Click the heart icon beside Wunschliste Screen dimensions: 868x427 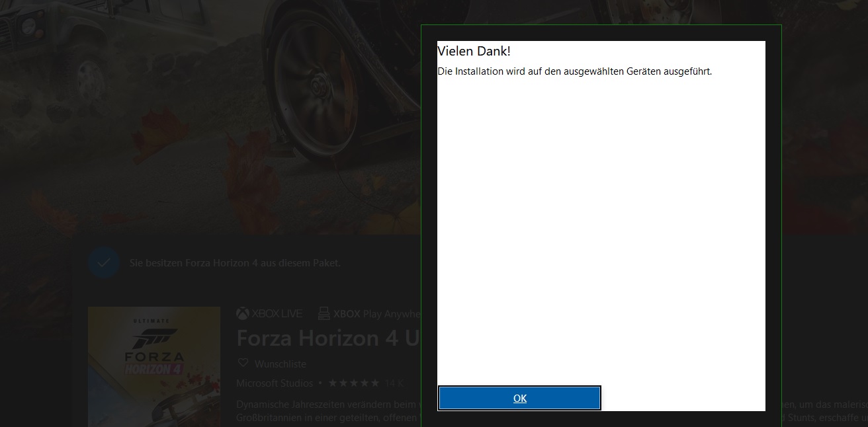point(243,364)
